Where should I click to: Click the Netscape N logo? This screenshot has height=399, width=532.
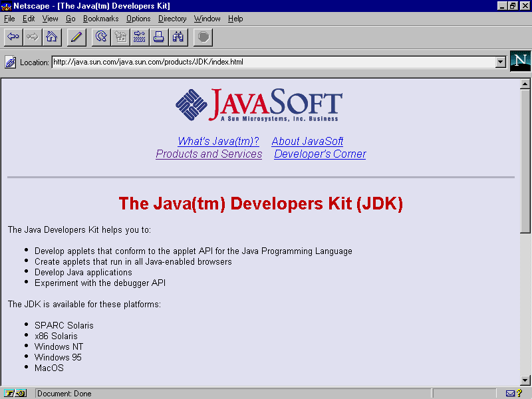(x=520, y=61)
